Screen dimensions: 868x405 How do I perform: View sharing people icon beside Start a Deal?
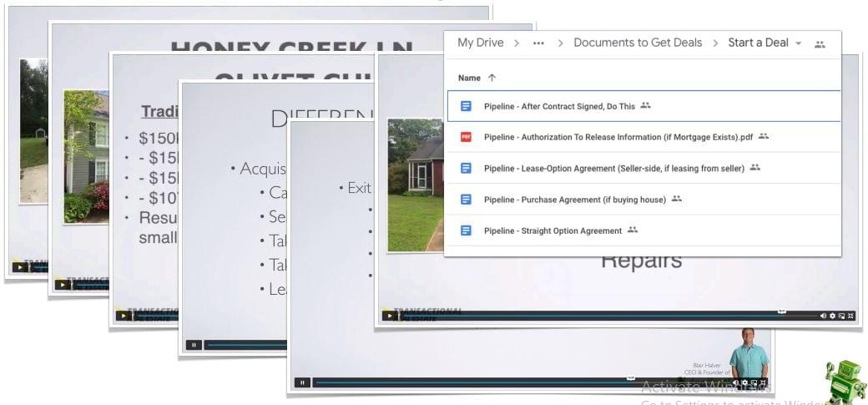tap(820, 43)
